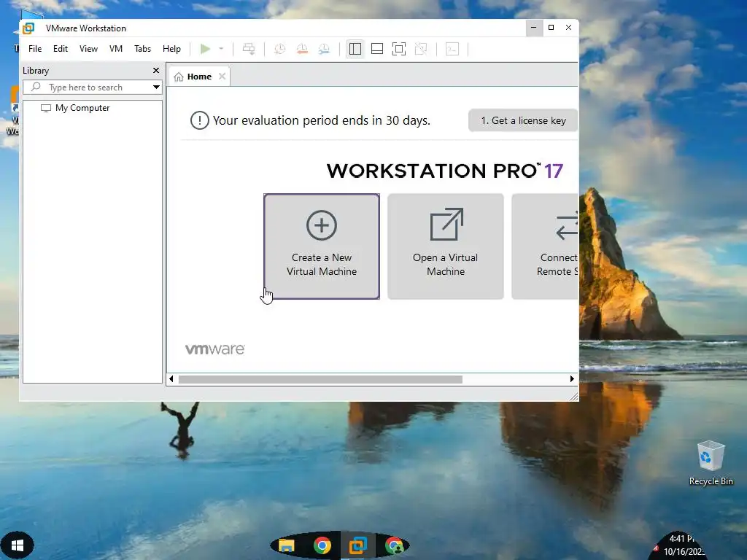Click the console view toolbar icon
Screen dimensions: 747x560
[452, 49]
